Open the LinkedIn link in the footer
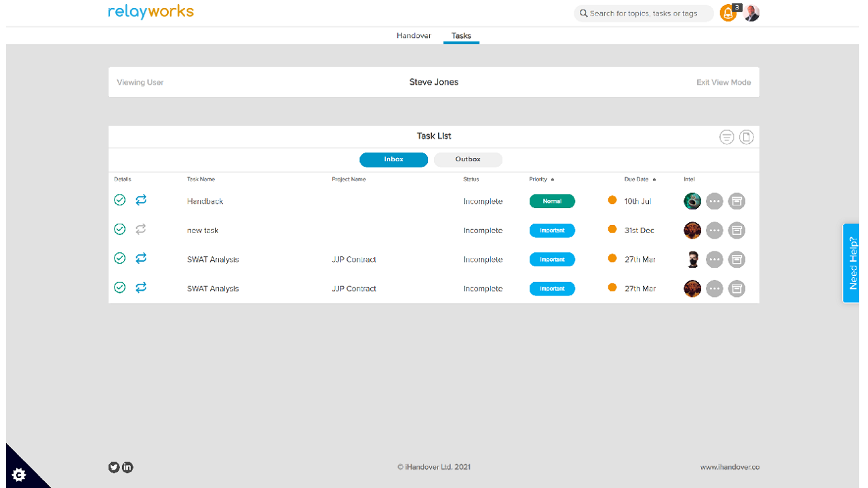This screenshot has width=868, height=488. click(127, 467)
